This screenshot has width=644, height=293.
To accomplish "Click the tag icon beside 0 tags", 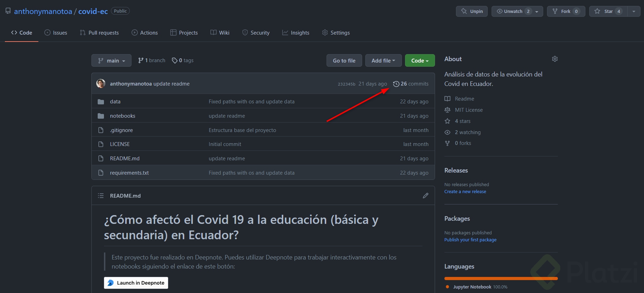I will [174, 60].
